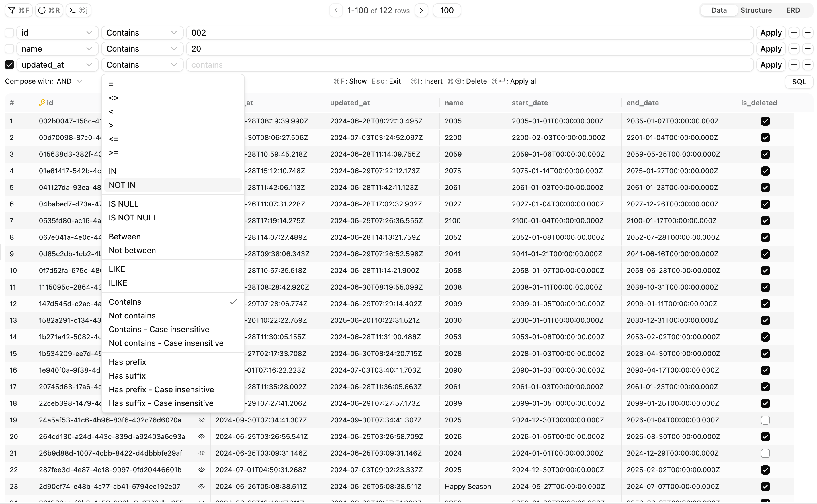Click eye icon in row 22
This screenshot has width=817, height=504.
click(202, 470)
